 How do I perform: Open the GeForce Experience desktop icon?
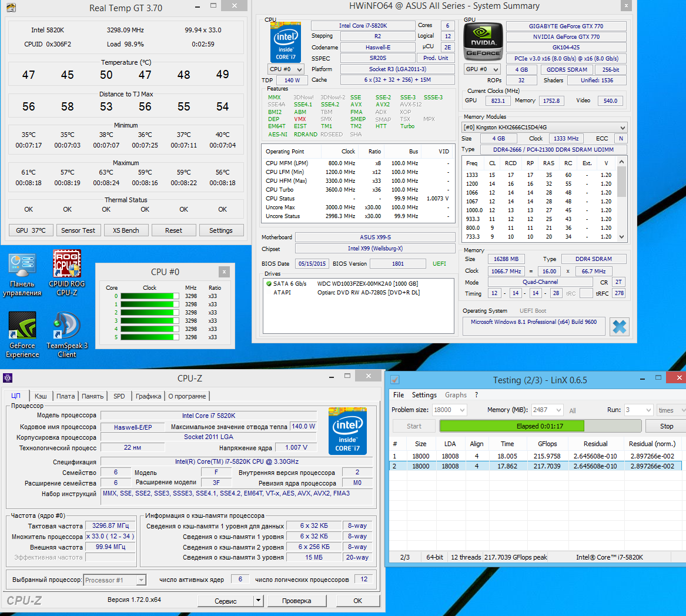click(22, 335)
